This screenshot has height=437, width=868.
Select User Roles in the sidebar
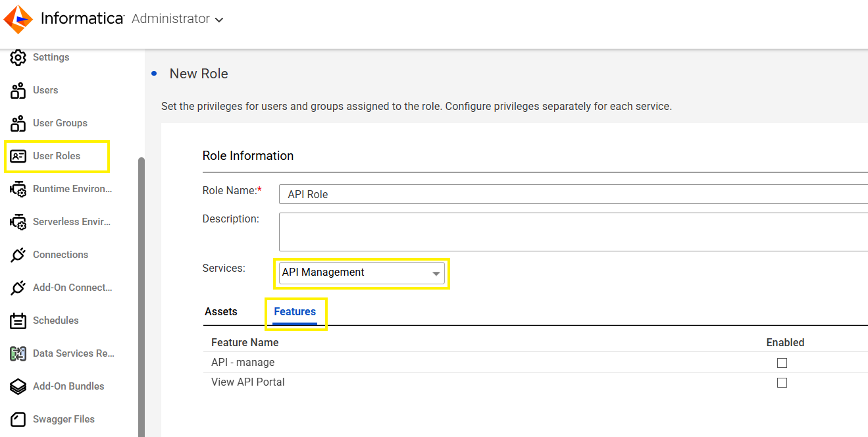click(57, 156)
